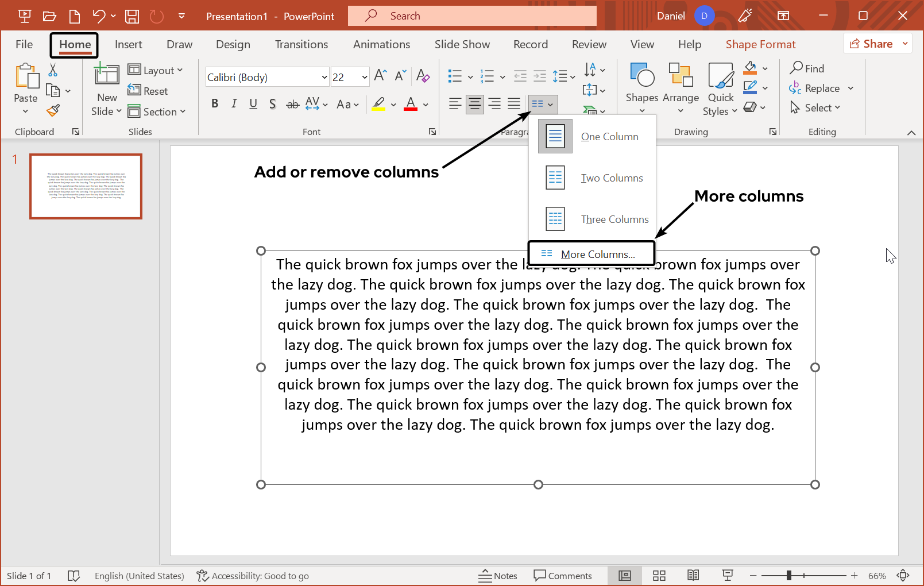Select the slide 1 thumbnail
Viewport: 924px width, 586px height.
[86, 186]
